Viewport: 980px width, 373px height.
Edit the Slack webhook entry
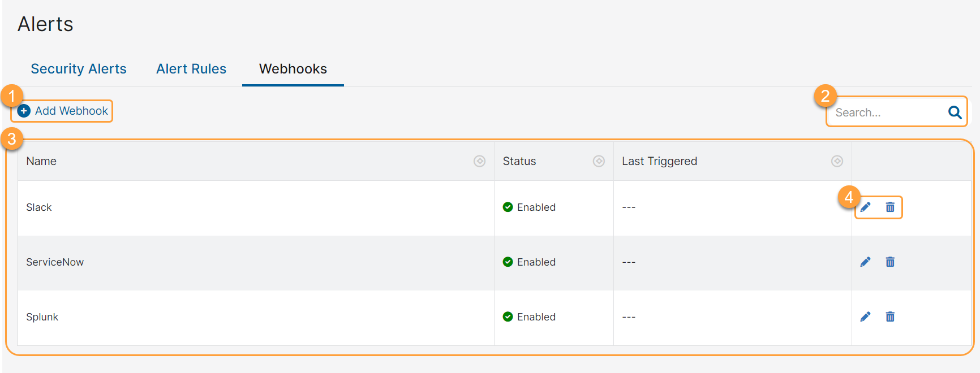point(866,207)
